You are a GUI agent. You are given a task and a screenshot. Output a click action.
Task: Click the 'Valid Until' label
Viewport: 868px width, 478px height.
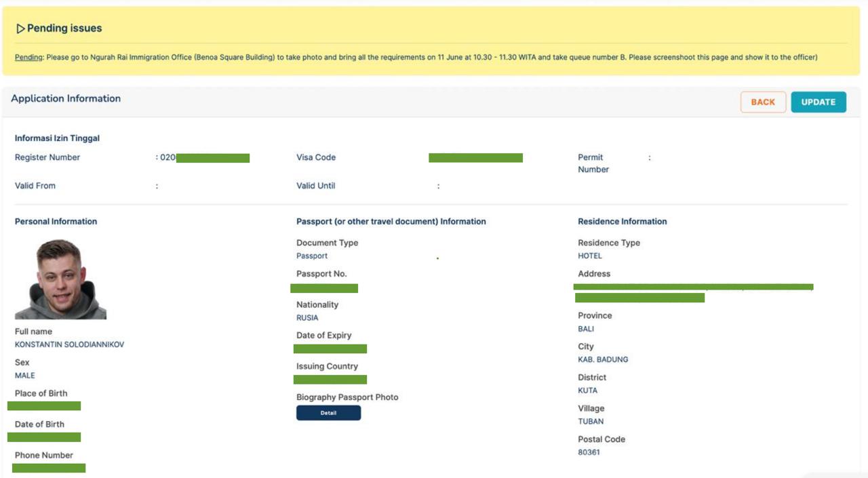pyautogui.click(x=316, y=186)
